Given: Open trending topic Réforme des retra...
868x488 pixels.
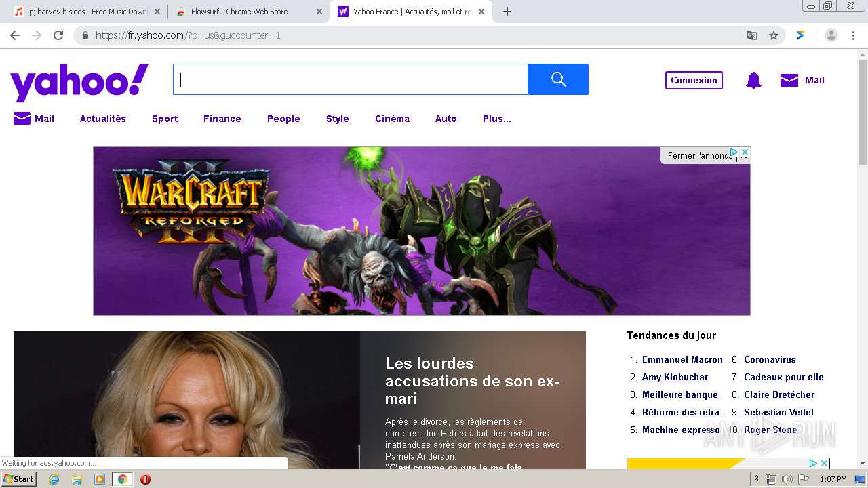Looking at the screenshot, I should coord(684,412).
